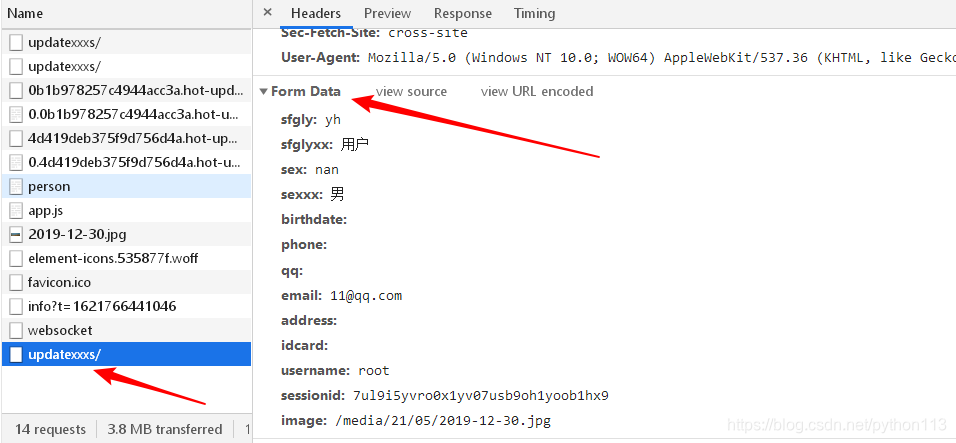Image resolution: width=956 pixels, height=443 pixels.
Task: Click the Name column header
Action: coord(126,13)
